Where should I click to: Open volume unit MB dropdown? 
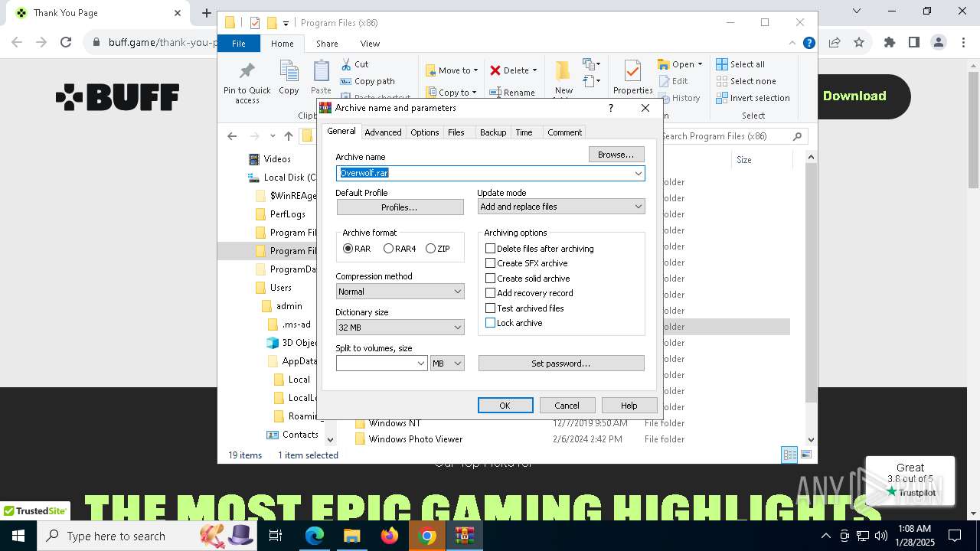tap(447, 364)
